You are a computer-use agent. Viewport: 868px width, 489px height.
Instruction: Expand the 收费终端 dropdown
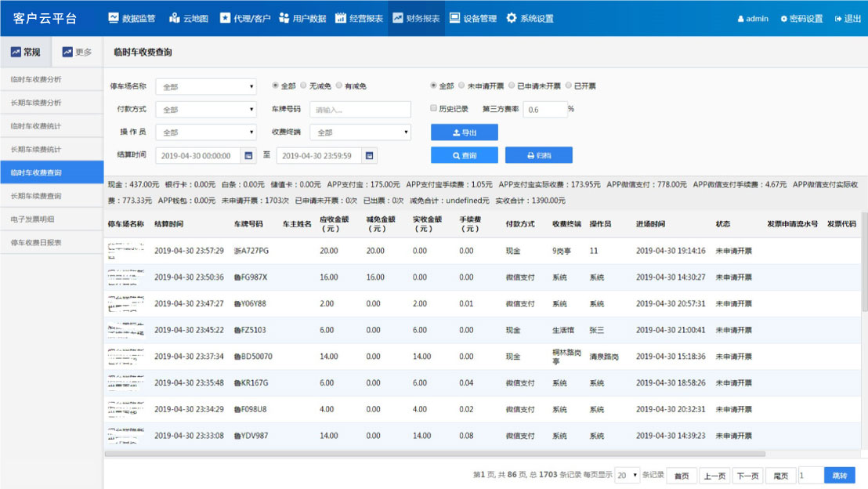click(360, 132)
